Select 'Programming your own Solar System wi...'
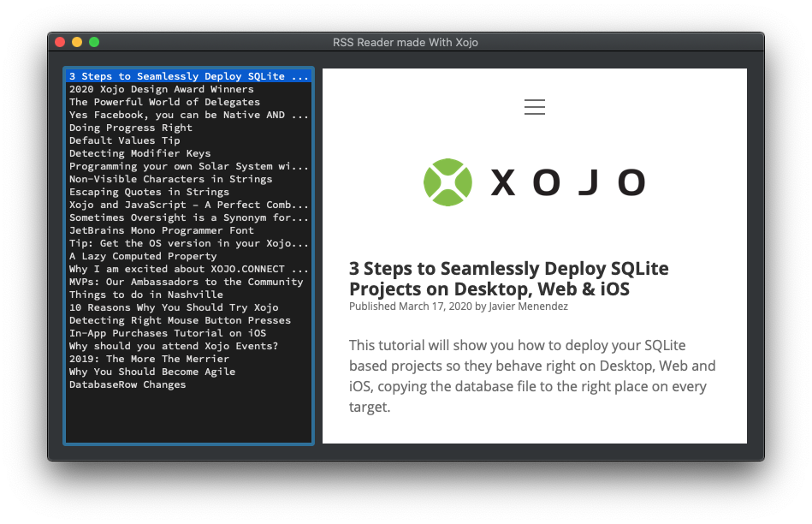812x524 pixels. click(x=189, y=166)
